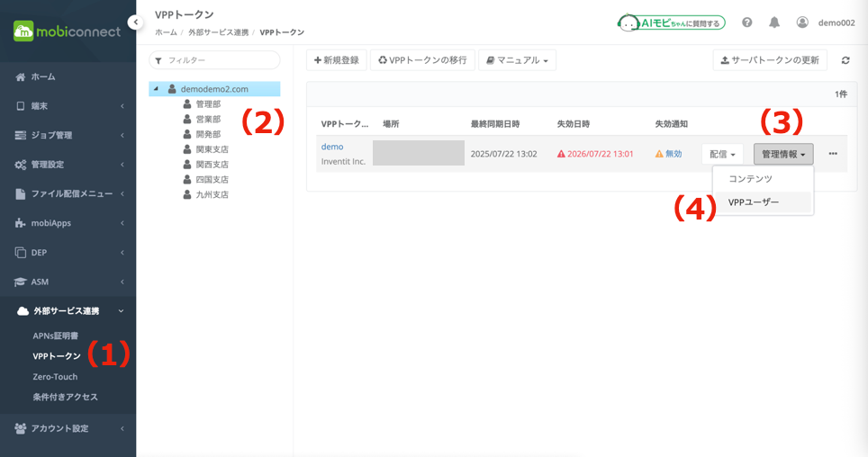The width and height of the screenshot is (868, 457).
Task: Click the cloud icon beside 外部サービス連携
Action: pos(23,311)
